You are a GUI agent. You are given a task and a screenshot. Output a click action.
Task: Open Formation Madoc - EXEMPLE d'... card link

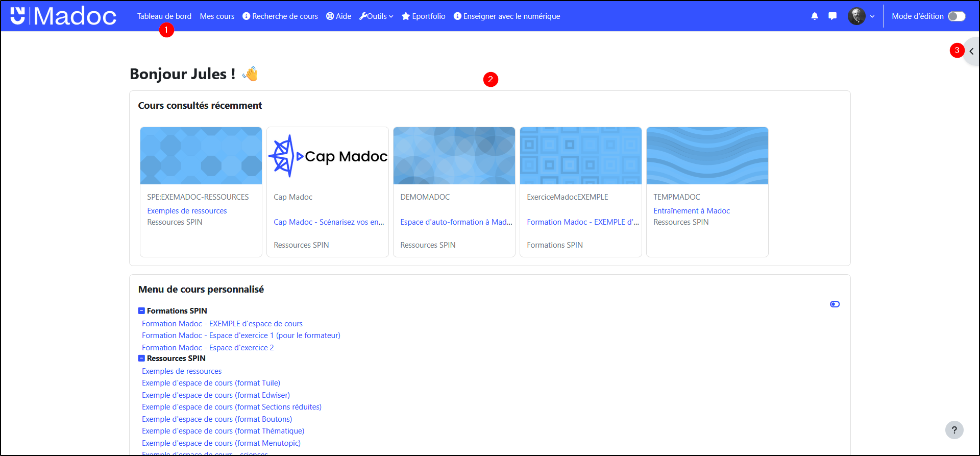583,222
